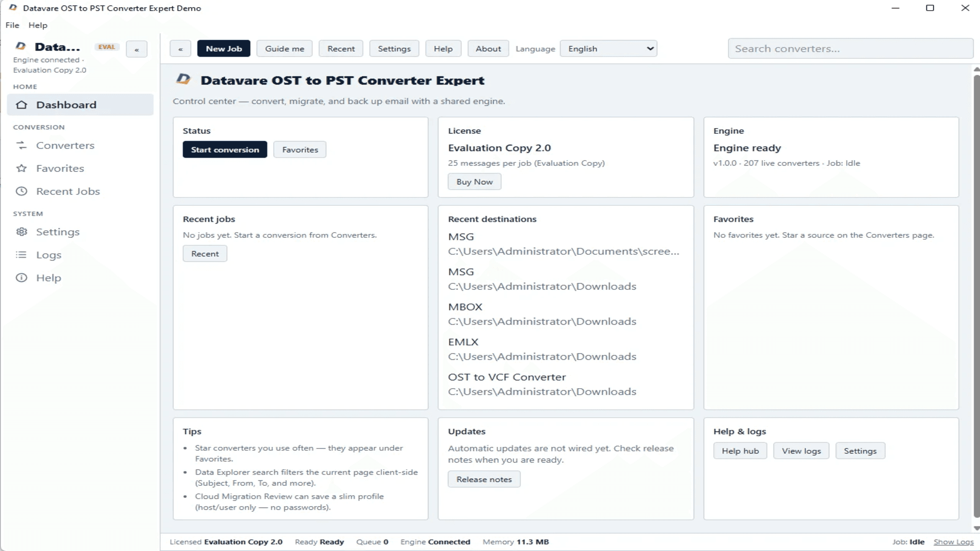Click the Engine Connected status bar entry
The width and height of the screenshot is (980, 551).
coord(435,542)
